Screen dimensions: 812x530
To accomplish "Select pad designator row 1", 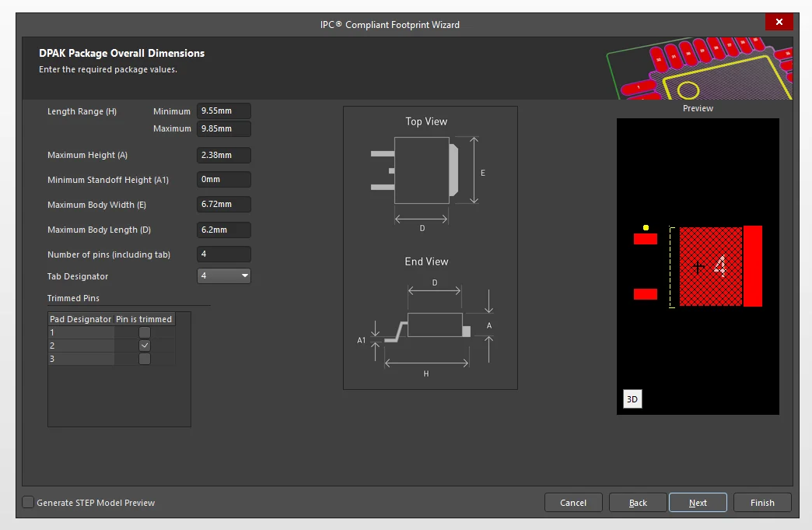I will pos(82,332).
